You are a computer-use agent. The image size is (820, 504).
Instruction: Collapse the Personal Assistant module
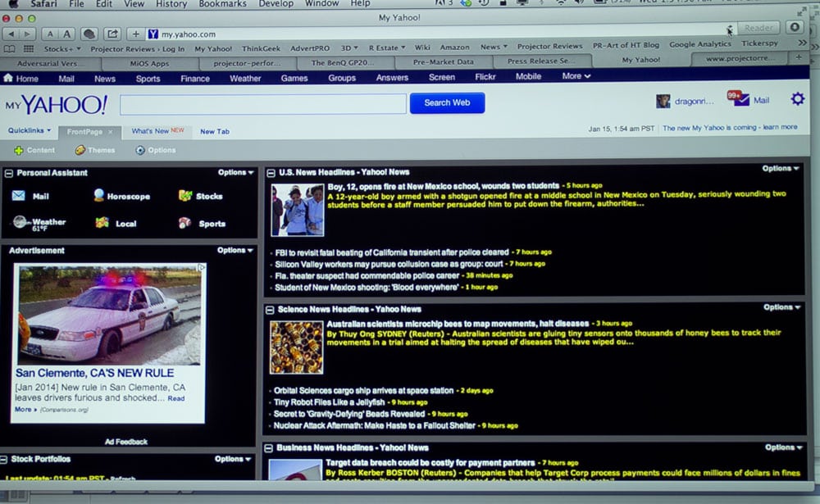tap(8, 174)
